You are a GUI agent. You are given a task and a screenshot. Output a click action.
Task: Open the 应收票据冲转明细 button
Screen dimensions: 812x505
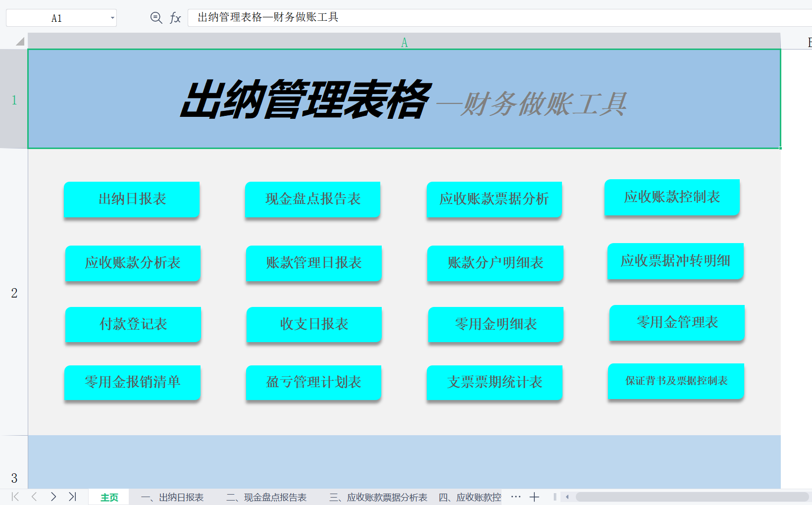[x=675, y=261]
